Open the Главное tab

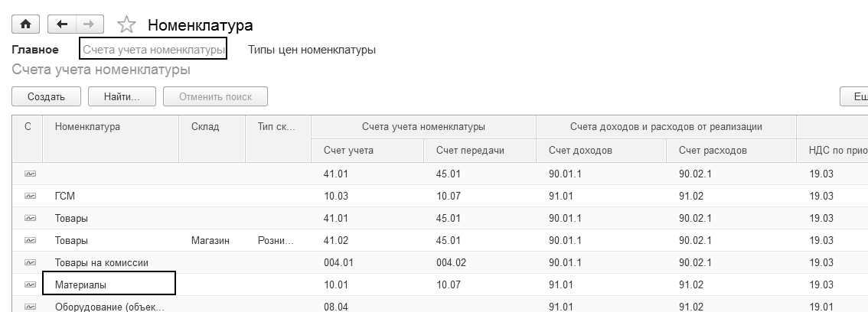[35, 50]
